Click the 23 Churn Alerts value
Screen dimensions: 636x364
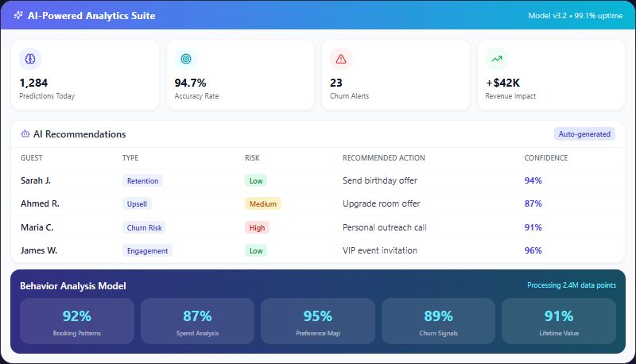335,83
